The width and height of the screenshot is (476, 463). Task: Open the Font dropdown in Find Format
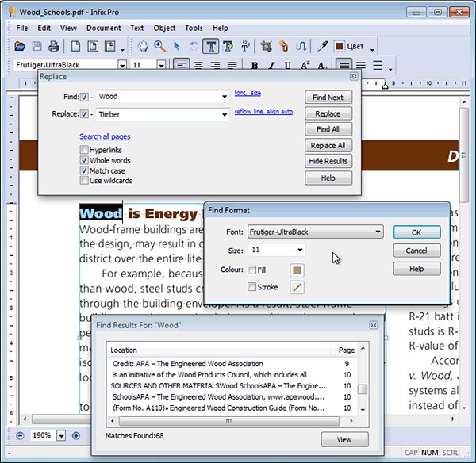pos(378,232)
